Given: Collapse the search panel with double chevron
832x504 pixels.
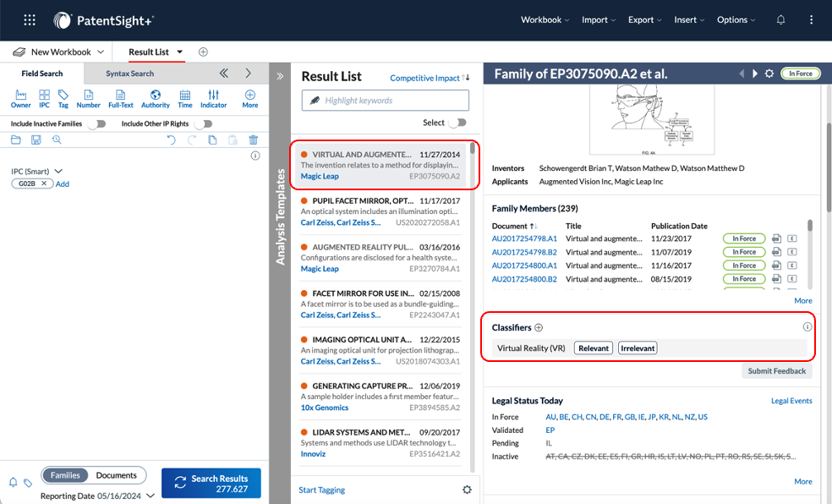Looking at the screenshot, I should point(224,74).
